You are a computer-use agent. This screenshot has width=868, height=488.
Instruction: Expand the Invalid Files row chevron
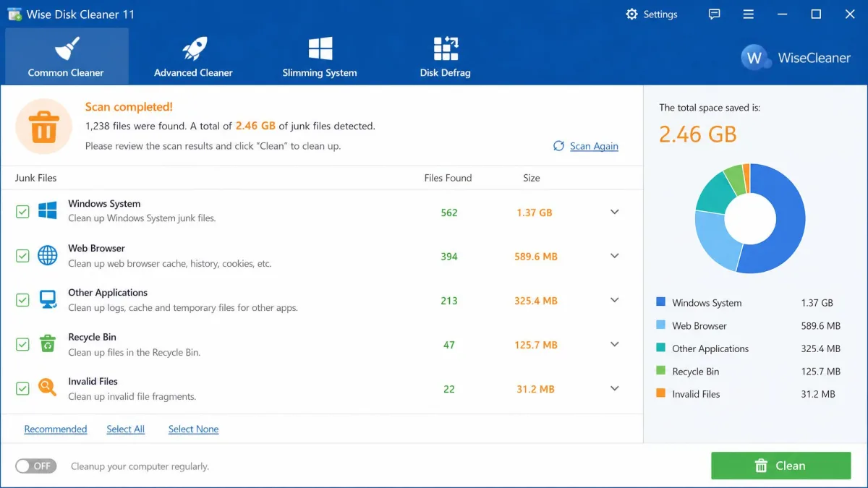615,388
